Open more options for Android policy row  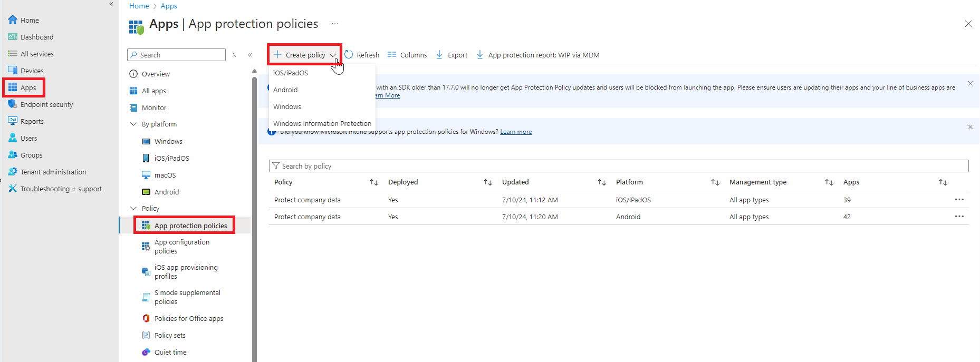click(959, 217)
